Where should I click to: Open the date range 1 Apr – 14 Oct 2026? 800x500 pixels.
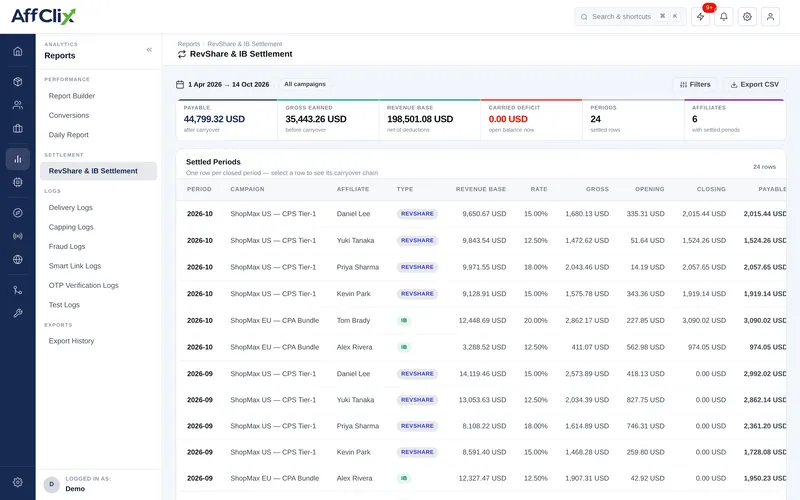click(229, 85)
